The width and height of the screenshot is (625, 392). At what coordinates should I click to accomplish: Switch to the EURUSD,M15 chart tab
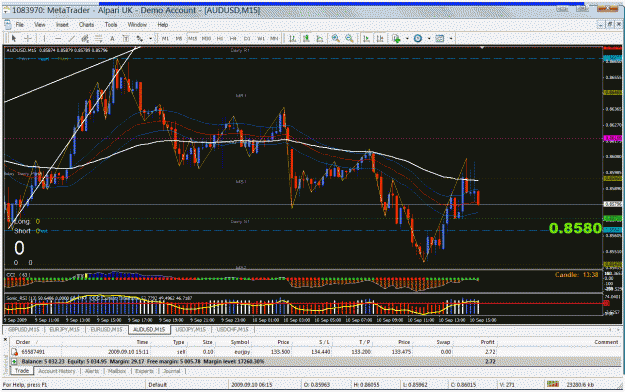(106, 329)
